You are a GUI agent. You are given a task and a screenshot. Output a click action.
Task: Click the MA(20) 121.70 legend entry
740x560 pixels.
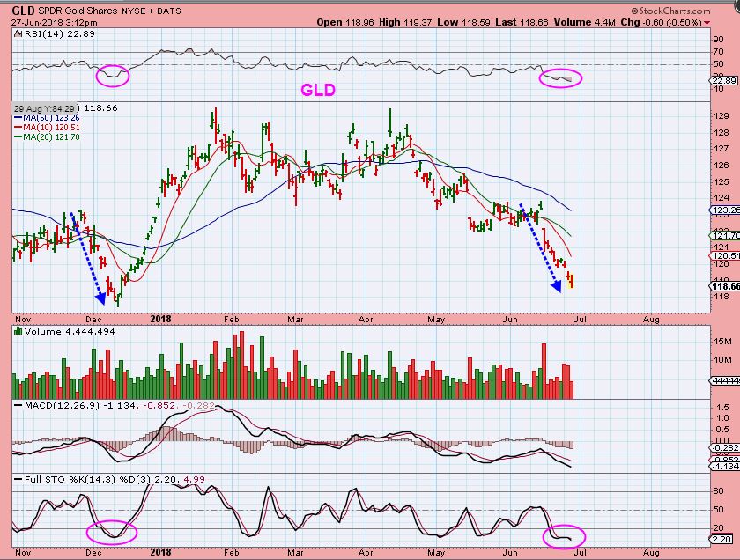point(47,137)
